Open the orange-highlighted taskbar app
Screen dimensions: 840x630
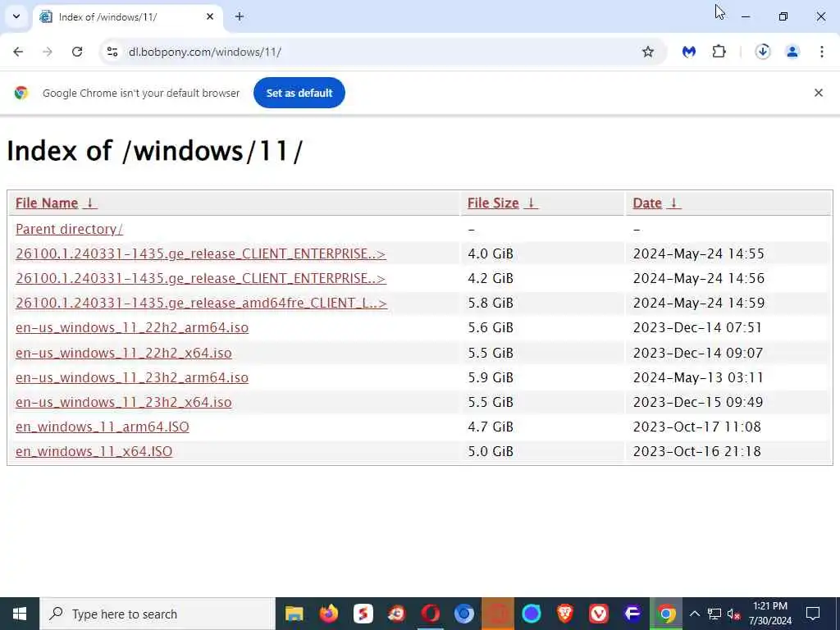[498, 614]
